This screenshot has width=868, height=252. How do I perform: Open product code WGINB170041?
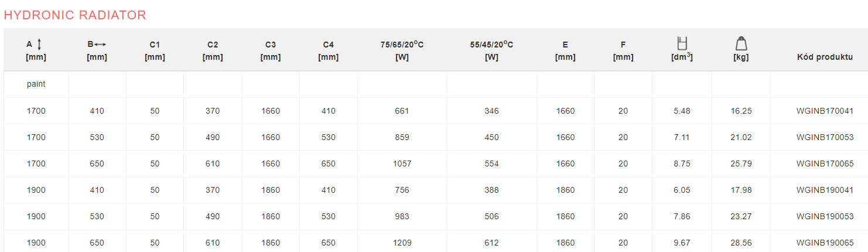click(x=825, y=111)
